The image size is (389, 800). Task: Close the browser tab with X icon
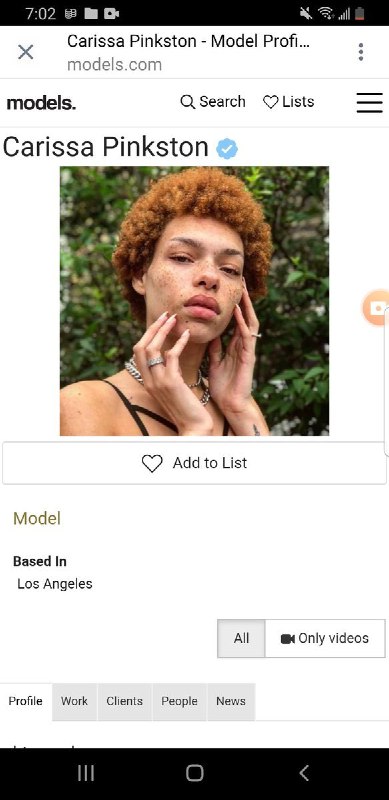[x=26, y=52]
